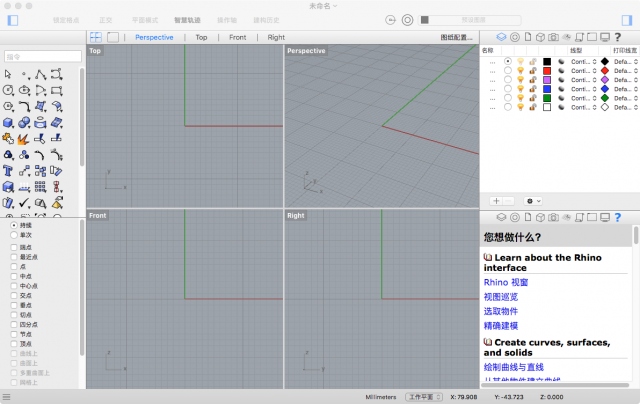Open the Rhino 视窗 help link
Image resolution: width=640 pixels, height=404 pixels.
506,282
